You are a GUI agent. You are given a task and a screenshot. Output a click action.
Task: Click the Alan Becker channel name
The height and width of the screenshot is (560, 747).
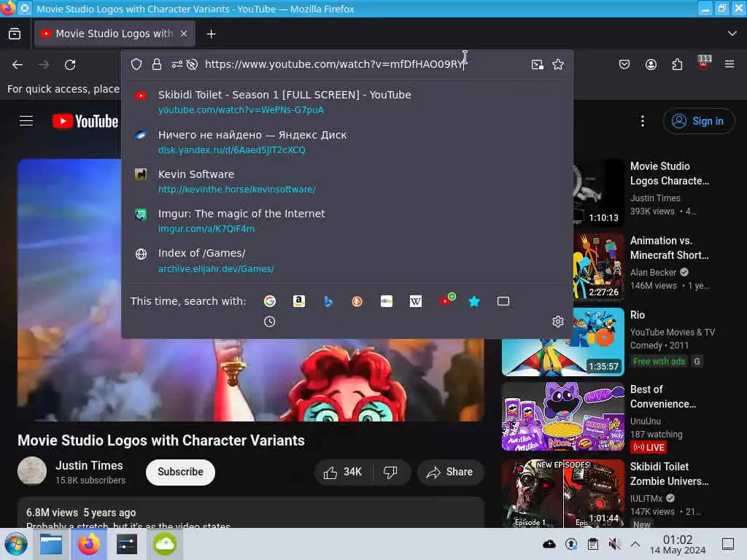tap(653, 273)
